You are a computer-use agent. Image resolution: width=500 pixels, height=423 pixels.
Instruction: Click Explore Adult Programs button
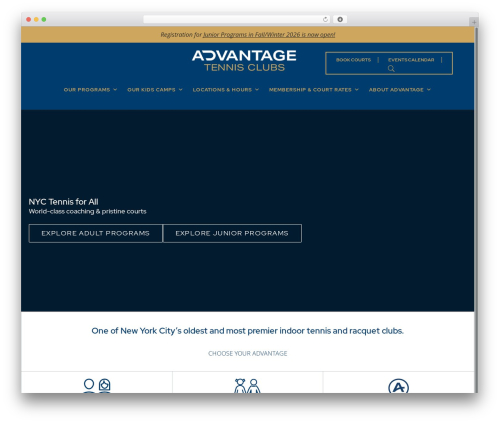point(96,233)
